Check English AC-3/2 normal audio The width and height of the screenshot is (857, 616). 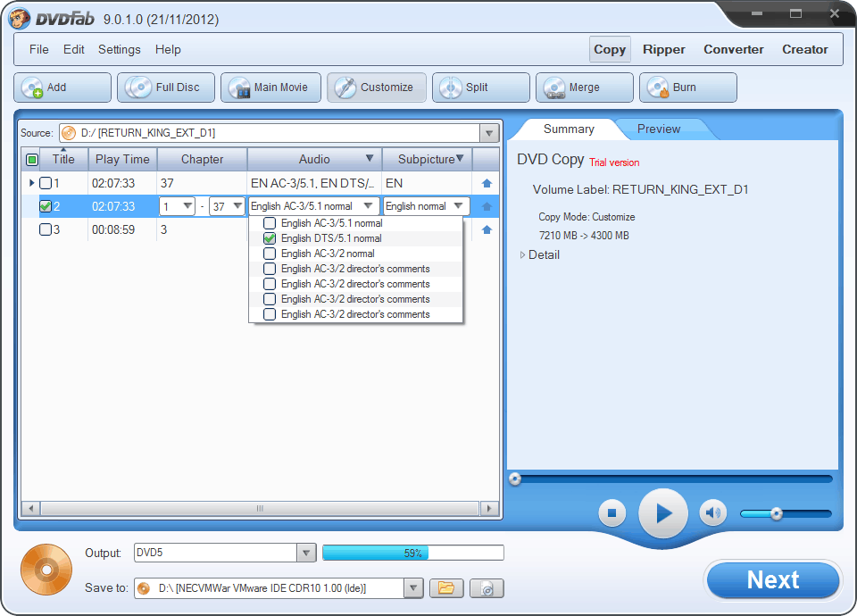pos(270,254)
